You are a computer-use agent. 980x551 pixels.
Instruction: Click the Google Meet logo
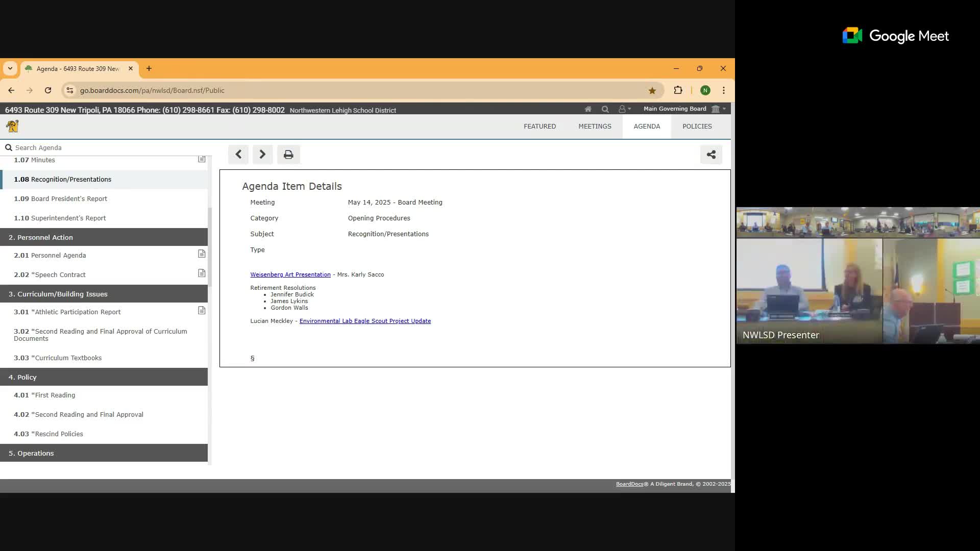pyautogui.click(x=896, y=36)
